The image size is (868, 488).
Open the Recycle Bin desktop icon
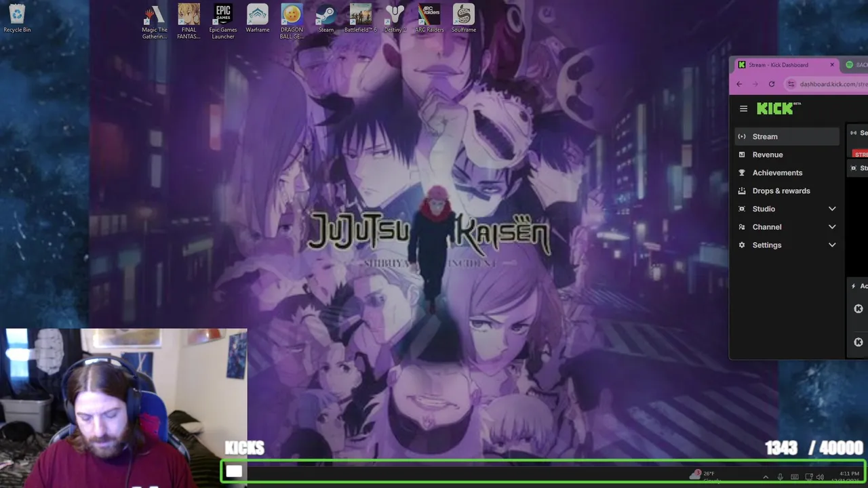click(x=17, y=18)
